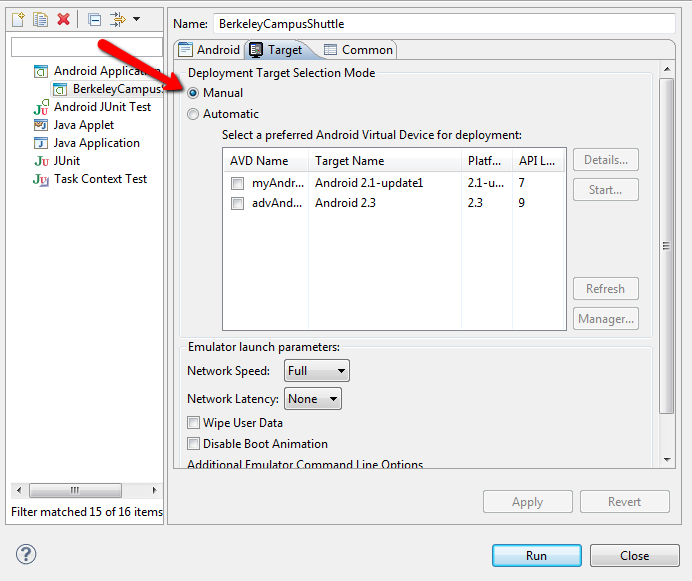Click the new launch configuration icon
This screenshot has width=692, height=581.
pyautogui.click(x=17, y=20)
